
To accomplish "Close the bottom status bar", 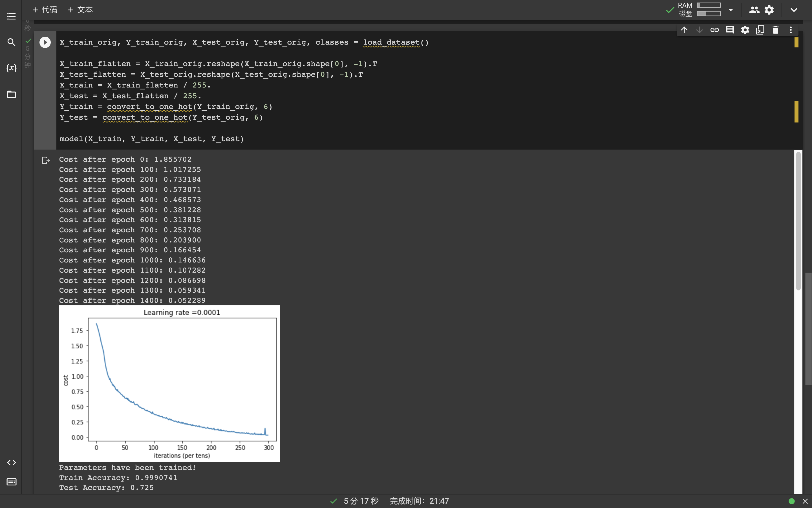I will [x=805, y=501].
